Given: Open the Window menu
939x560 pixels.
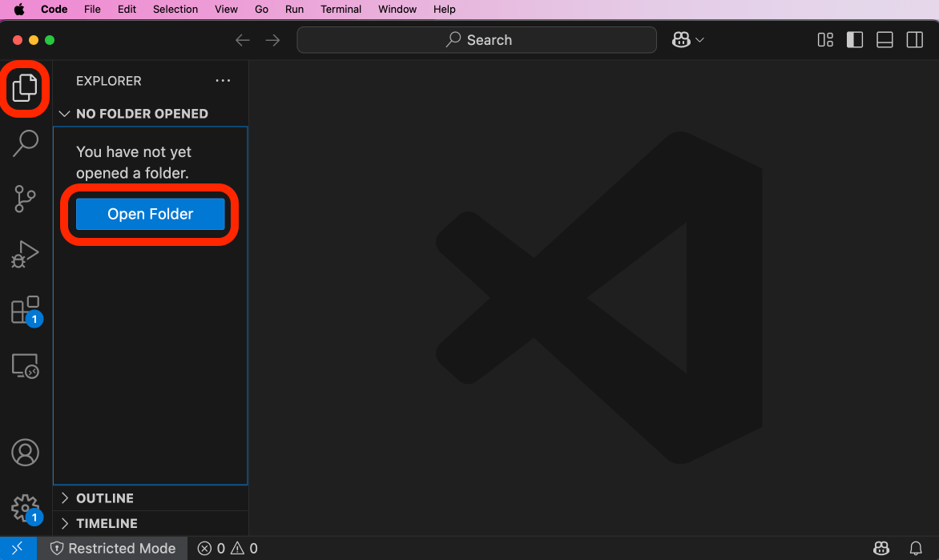Looking at the screenshot, I should coord(397,10).
